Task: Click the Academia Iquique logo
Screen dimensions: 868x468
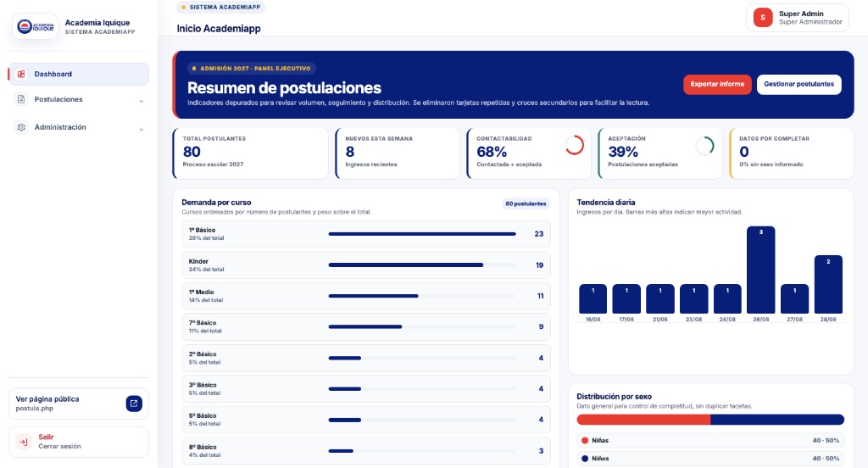Action: pos(35,26)
